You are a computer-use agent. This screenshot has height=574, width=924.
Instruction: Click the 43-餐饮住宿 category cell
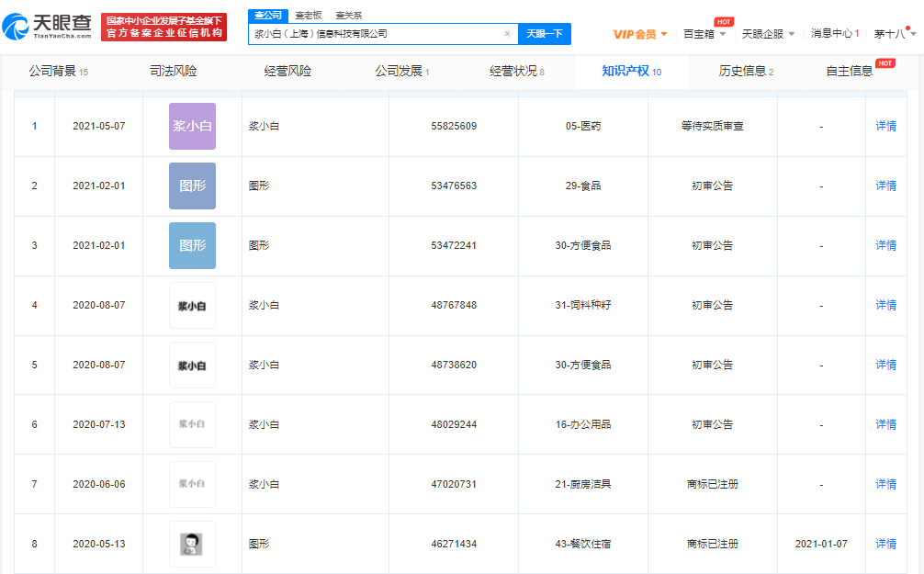(583, 544)
